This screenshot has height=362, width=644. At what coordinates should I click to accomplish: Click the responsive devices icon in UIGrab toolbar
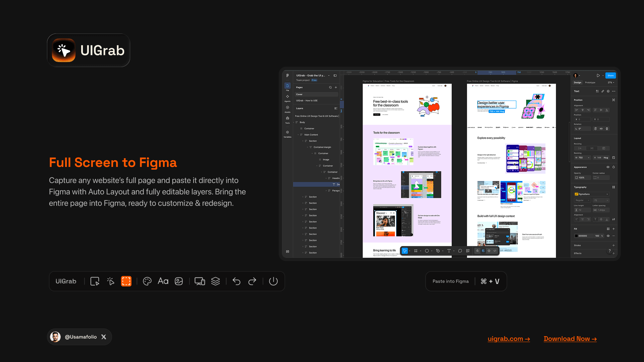click(x=200, y=281)
